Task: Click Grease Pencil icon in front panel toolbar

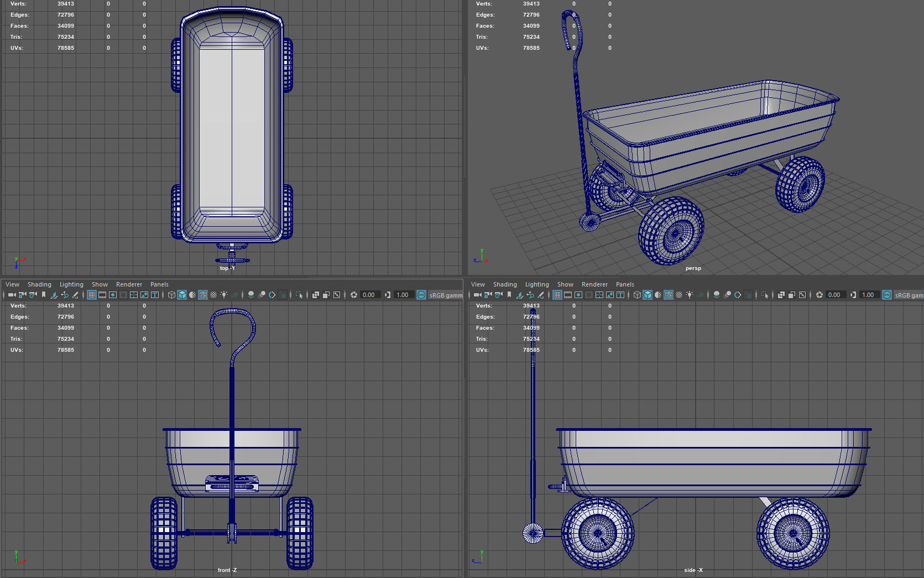Action: click(75, 295)
